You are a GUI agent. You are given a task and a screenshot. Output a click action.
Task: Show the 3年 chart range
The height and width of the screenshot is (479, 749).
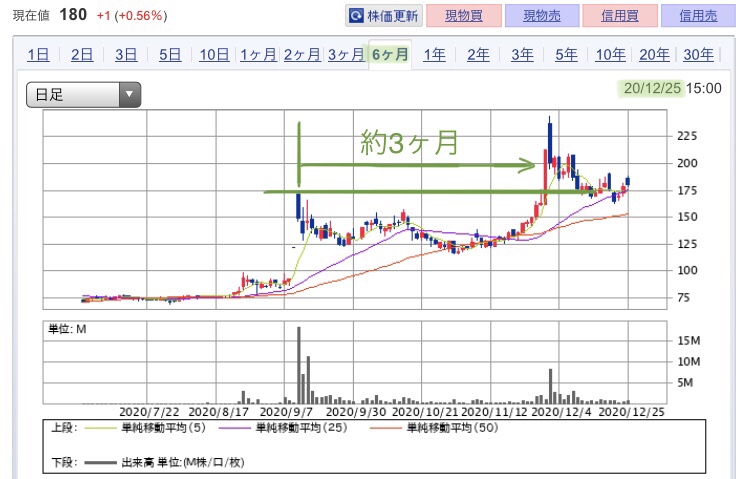pyautogui.click(x=522, y=55)
